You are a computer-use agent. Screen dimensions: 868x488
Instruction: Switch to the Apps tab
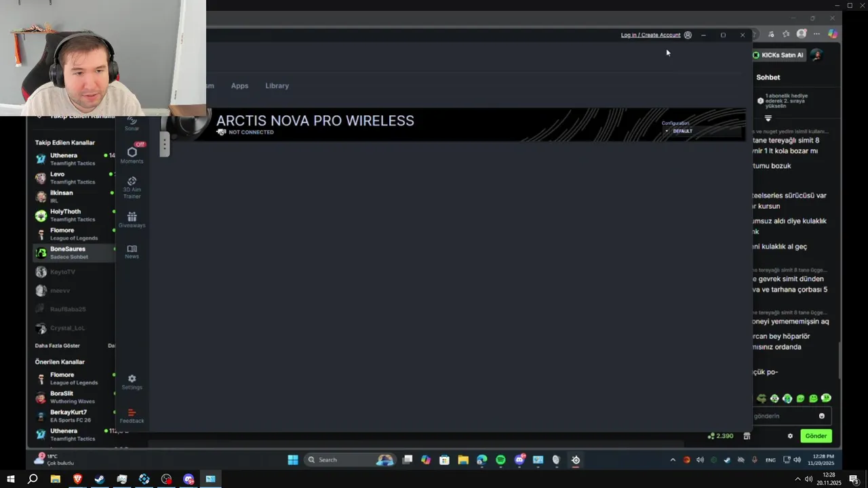[239, 86]
